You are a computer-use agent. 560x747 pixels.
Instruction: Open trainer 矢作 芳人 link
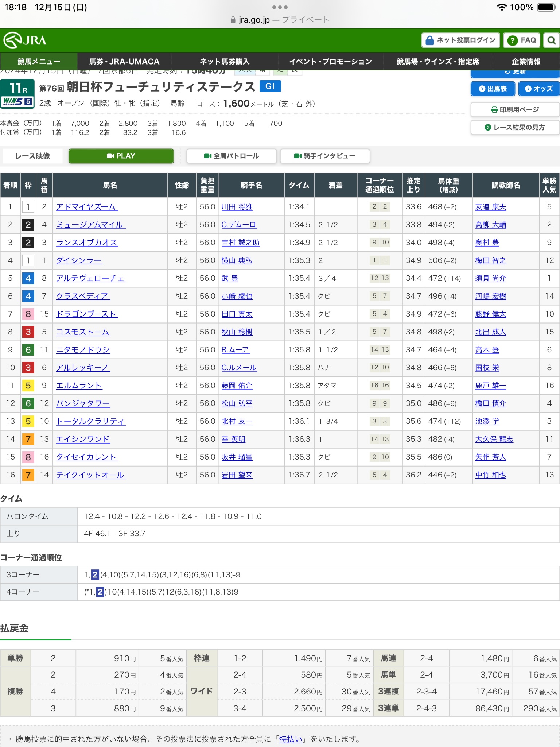[x=491, y=457]
